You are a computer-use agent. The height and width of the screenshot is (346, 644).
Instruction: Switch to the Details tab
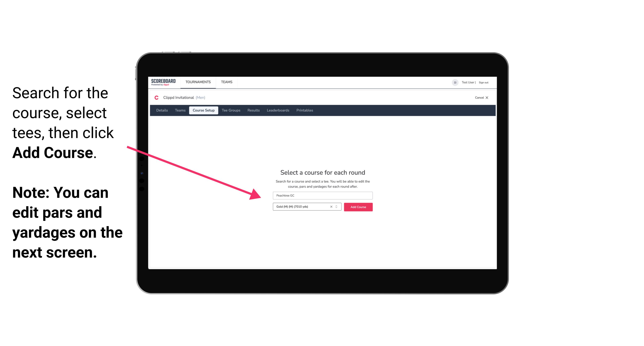[161, 110]
